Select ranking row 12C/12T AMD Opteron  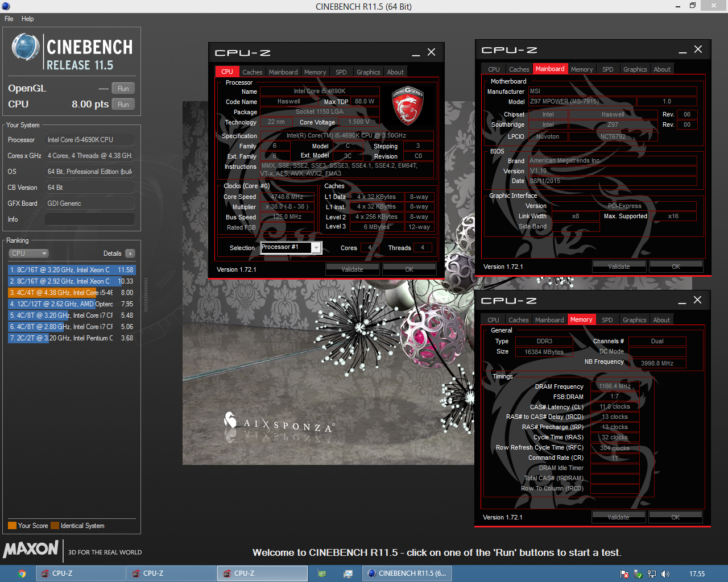72,304
